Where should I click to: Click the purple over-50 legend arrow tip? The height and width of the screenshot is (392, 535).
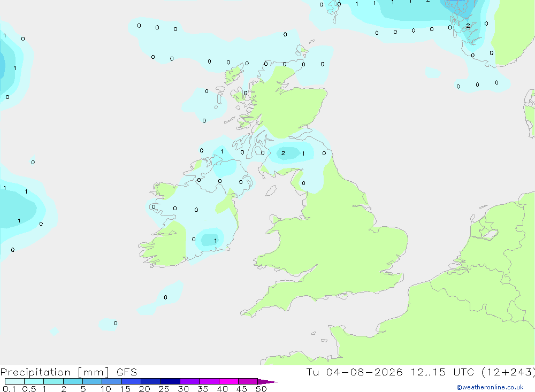267,381
